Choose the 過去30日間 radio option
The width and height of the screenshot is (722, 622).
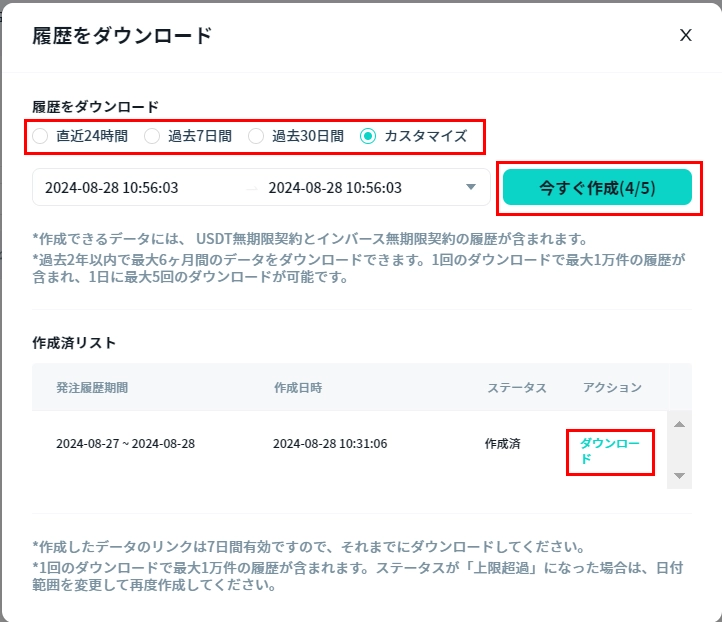click(256, 136)
